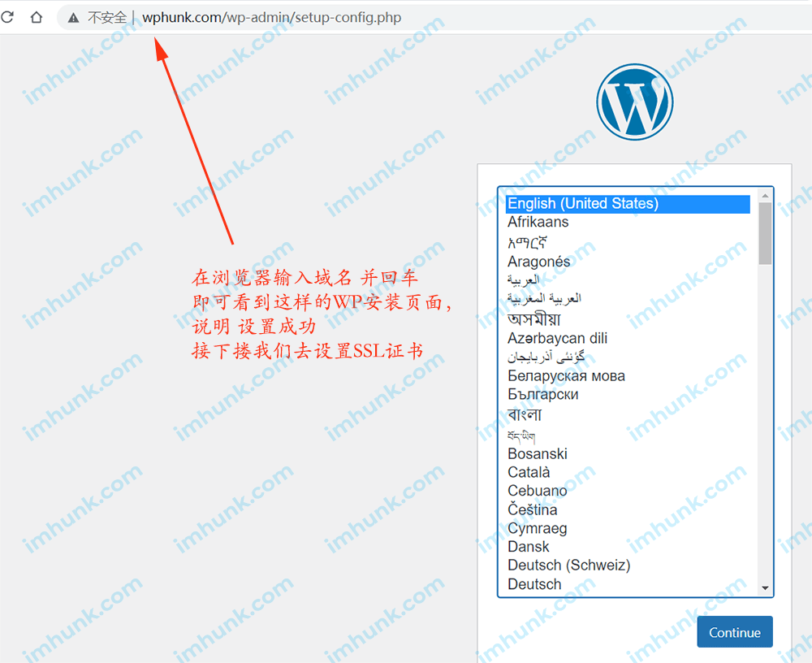Pick Беларуская мова from the list

pyautogui.click(x=628, y=376)
